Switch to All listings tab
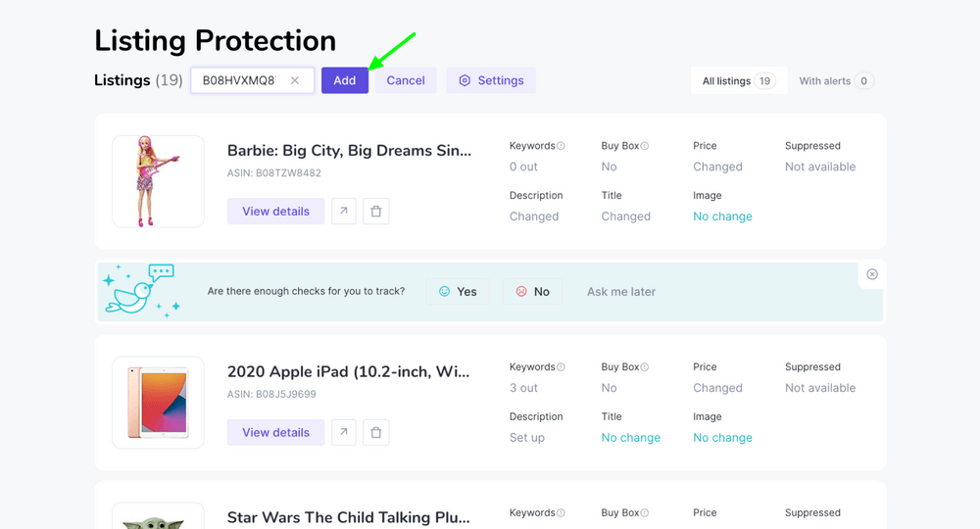Screen dimensions: 980x529 [739, 80]
